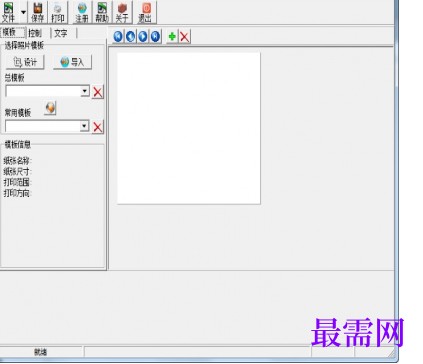The height and width of the screenshot is (364, 423).
Task: Click the icon next to 常用模板 label
Action: tap(50, 108)
